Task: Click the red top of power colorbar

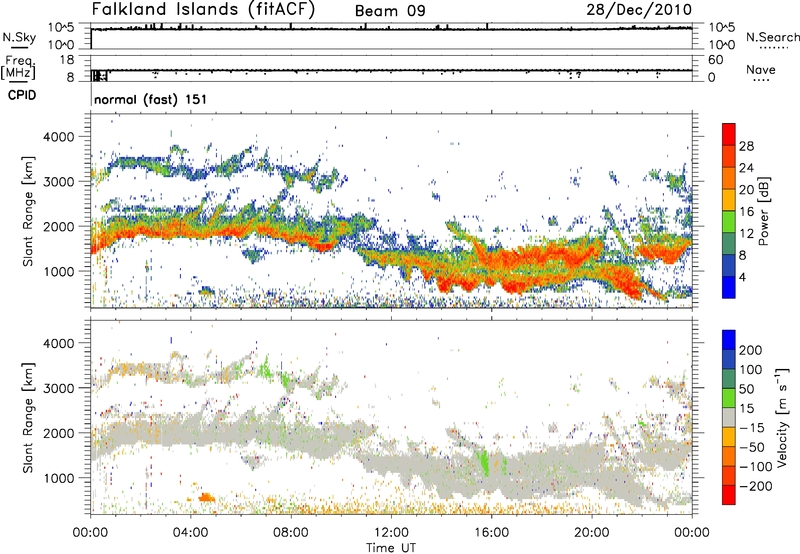Action: pyautogui.click(x=729, y=134)
